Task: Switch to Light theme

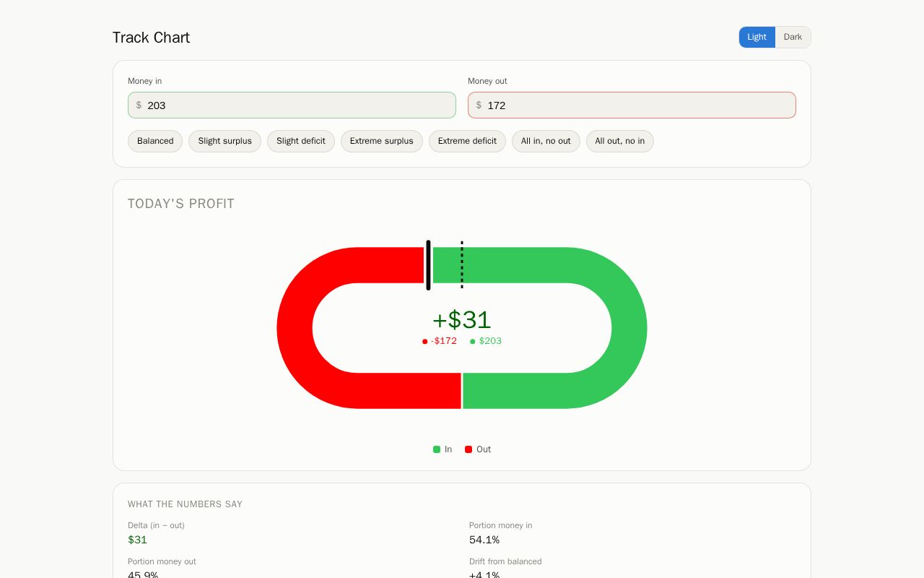Action: pyautogui.click(x=757, y=37)
